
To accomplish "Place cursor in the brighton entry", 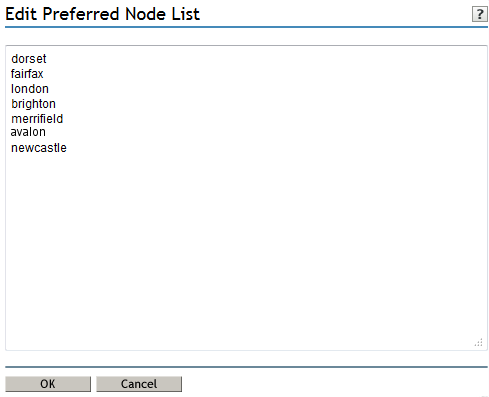I will pyautogui.click(x=33, y=104).
